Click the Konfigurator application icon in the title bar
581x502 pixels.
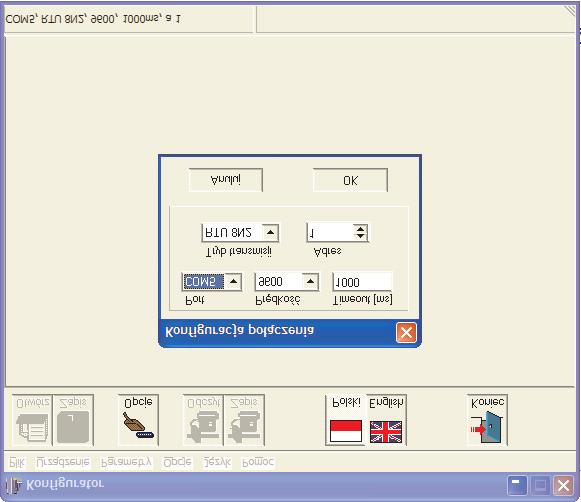click(x=13, y=485)
